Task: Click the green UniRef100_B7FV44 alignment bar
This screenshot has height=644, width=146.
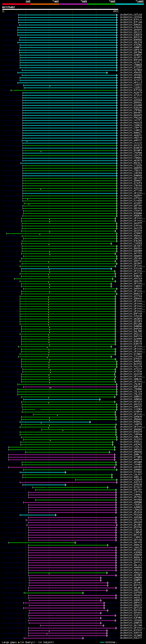Action: pyautogui.click(x=64, y=90)
